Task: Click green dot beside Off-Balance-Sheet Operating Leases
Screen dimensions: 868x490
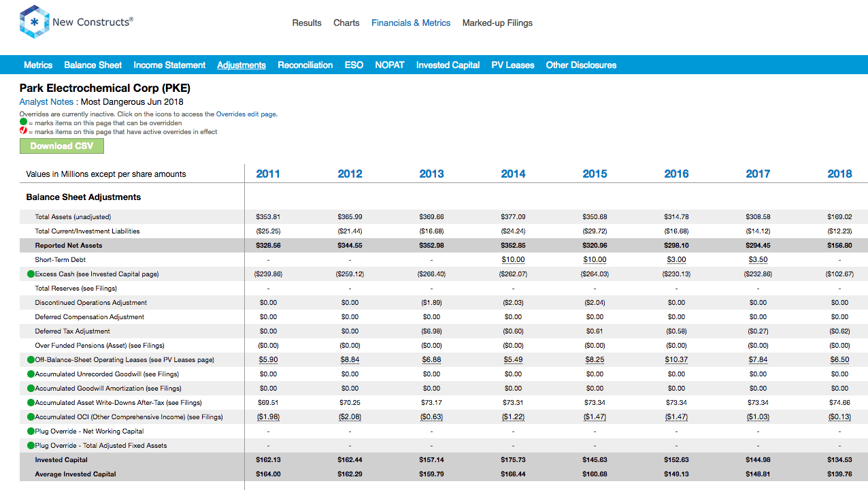Action: [31, 359]
